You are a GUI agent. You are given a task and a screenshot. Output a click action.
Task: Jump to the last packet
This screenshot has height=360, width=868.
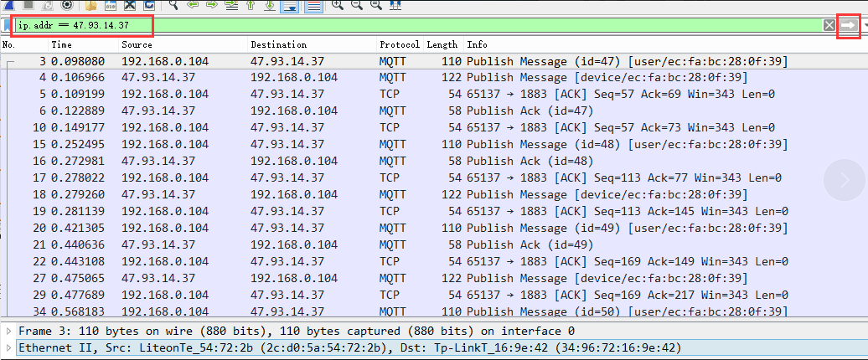coord(269,5)
